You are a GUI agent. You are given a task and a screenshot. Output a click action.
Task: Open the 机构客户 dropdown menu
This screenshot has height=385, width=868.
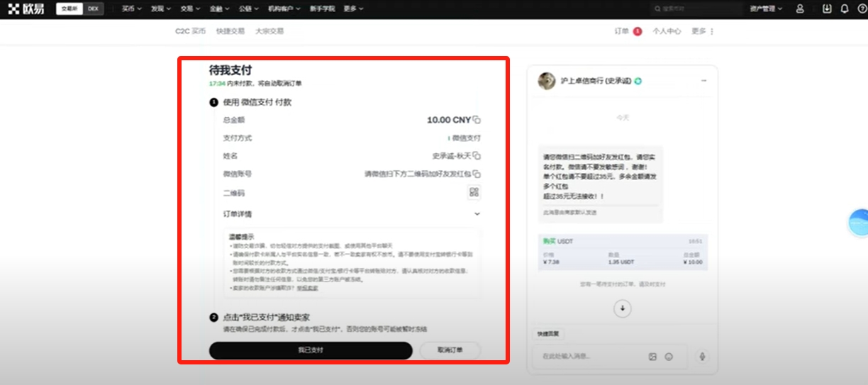285,9
